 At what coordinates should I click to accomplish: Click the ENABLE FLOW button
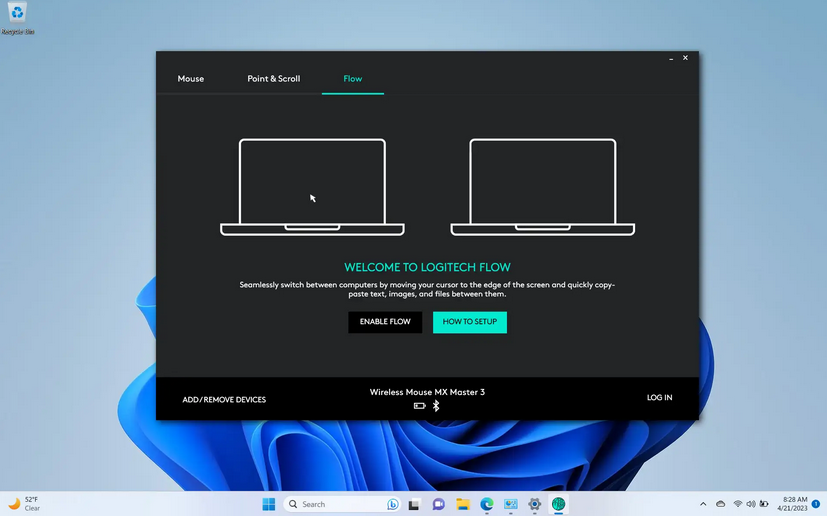click(x=385, y=322)
